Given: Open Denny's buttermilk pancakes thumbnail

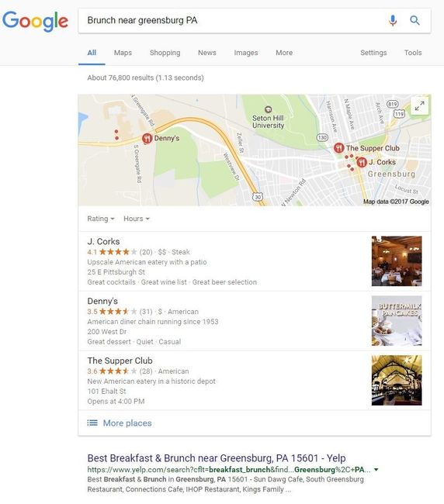Looking at the screenshot, I should 397,320.
